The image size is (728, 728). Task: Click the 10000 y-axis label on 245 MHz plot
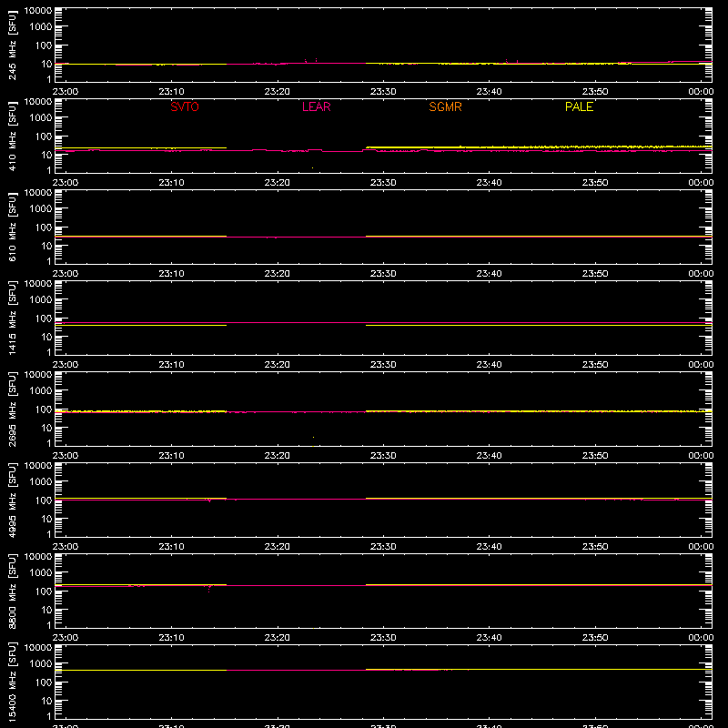coord(38,11)
